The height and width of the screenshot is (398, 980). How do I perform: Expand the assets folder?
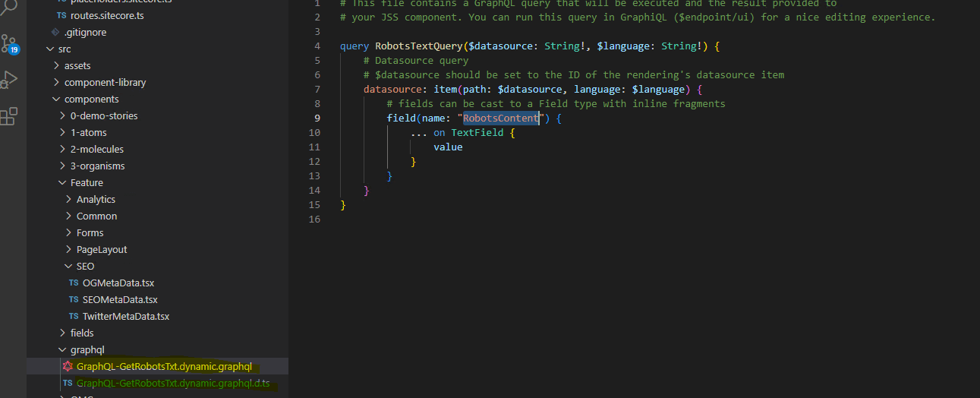pyautogui.click(x=56, y=65)
